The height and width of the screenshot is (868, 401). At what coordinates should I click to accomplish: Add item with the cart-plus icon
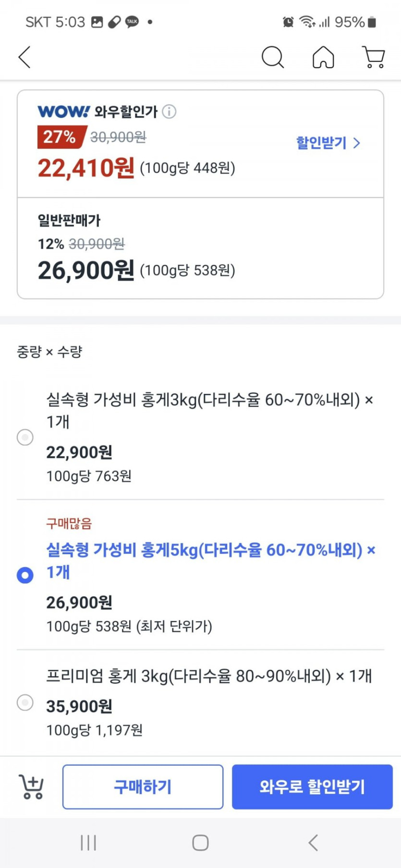point(31,787)
